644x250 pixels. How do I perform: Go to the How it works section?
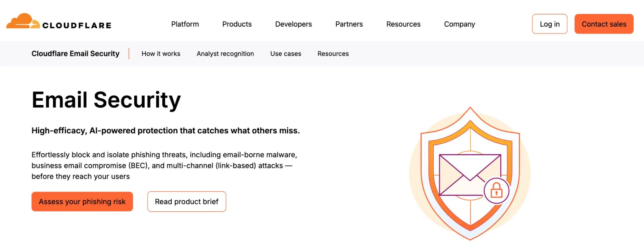click(161, 54)
